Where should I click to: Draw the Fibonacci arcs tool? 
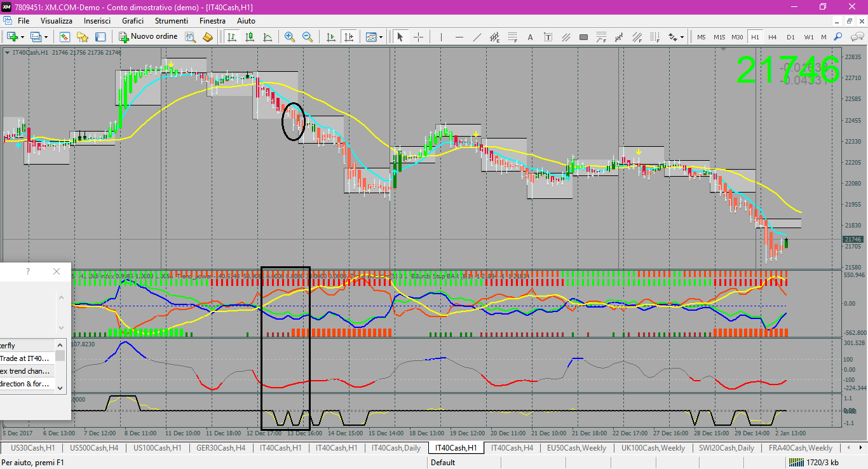601,37
